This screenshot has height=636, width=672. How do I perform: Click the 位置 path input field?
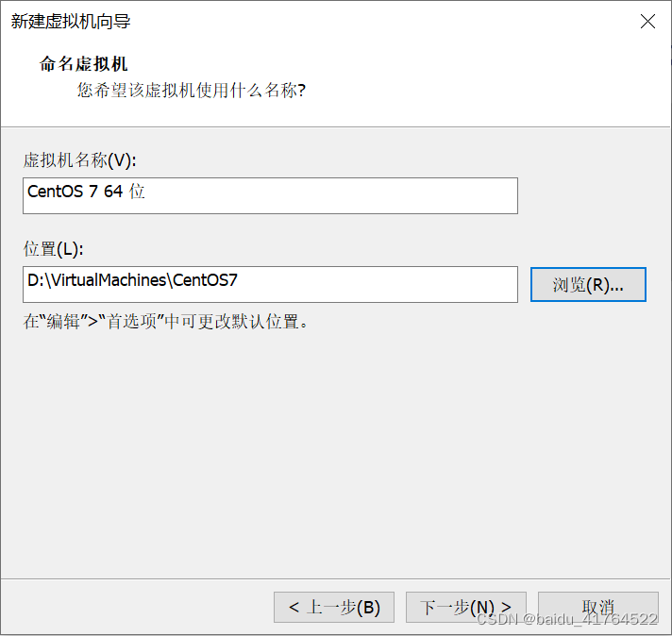270,285
